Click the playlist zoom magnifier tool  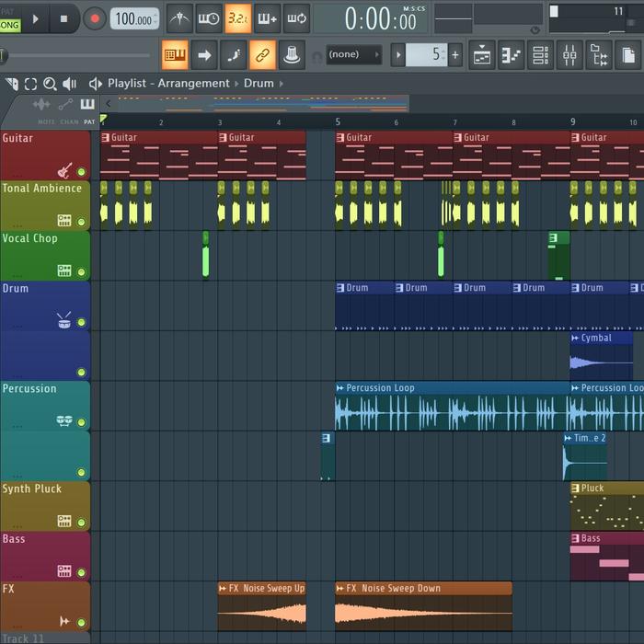click(50, 84)
